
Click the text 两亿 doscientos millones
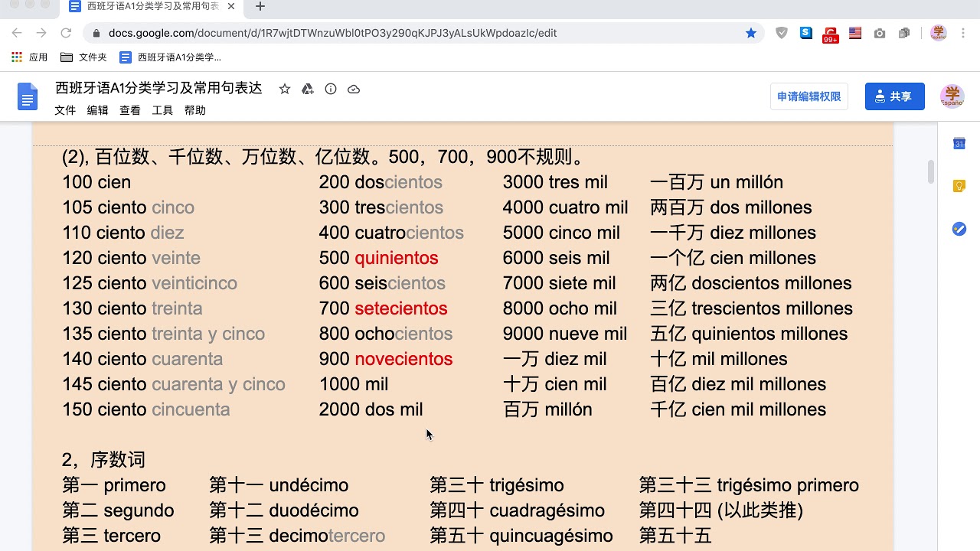751,283
